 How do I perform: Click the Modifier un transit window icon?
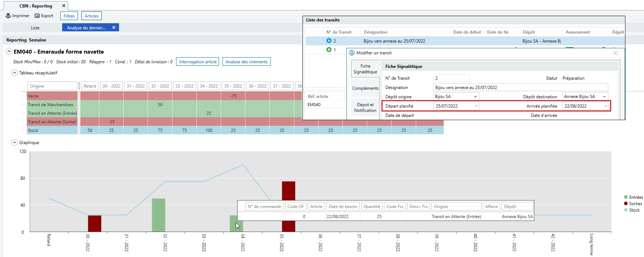[x=352, y=53]
